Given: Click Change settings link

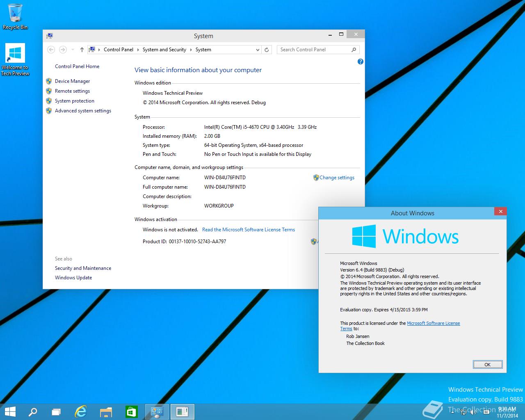Looking at the screenshot, I should tap(337, 178).
